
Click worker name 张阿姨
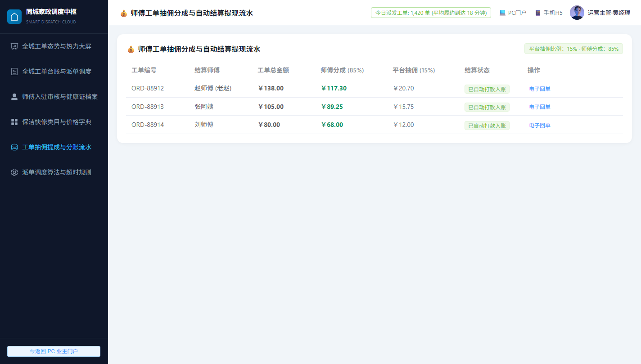[x=204, y=107]
